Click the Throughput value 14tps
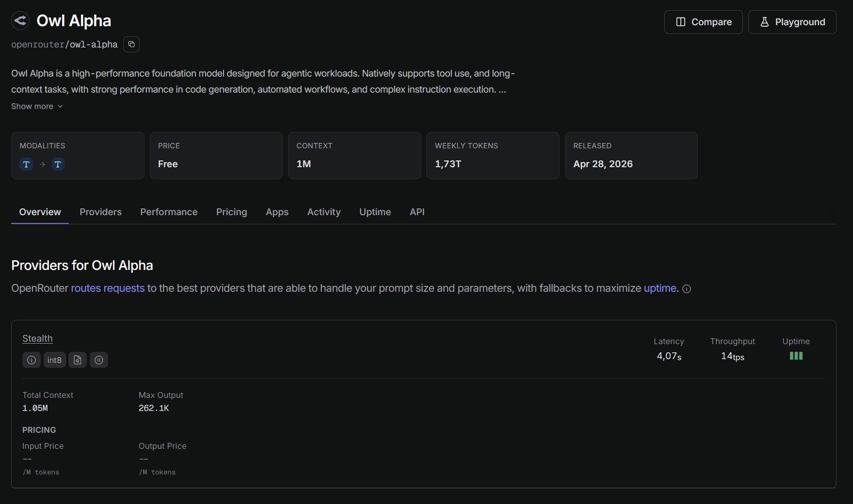853x504 pixels. pos(732,356)
